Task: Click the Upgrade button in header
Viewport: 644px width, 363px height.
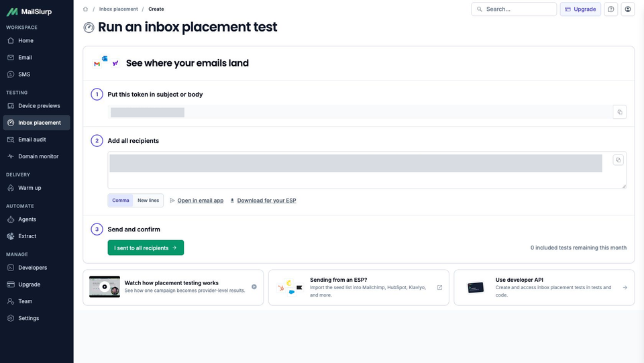Action: (x=580, y=9)
